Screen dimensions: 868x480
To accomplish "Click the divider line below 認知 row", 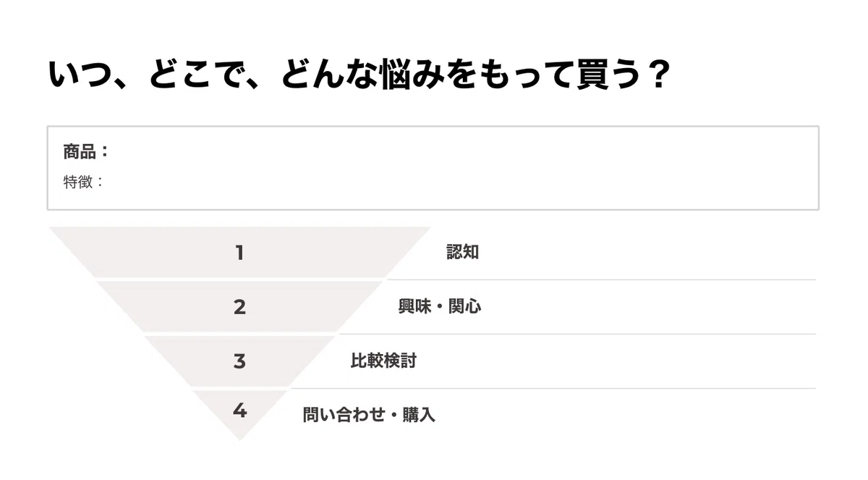I will (601, 279).
